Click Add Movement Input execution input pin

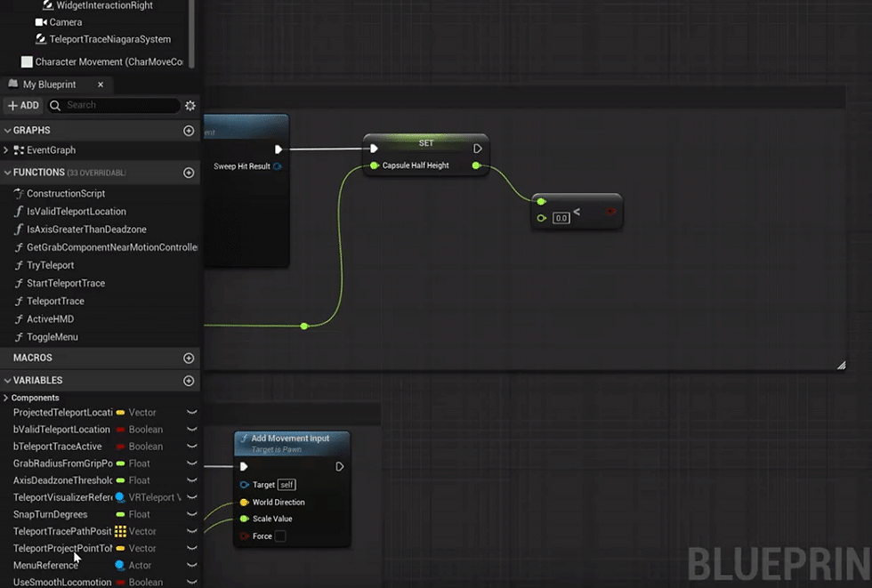244,466
